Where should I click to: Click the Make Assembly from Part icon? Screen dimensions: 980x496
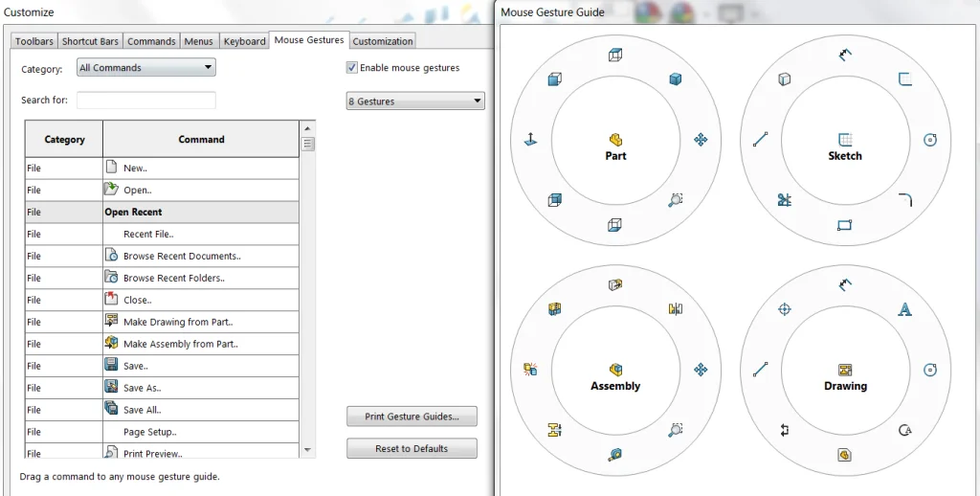(x=111, y=343)
